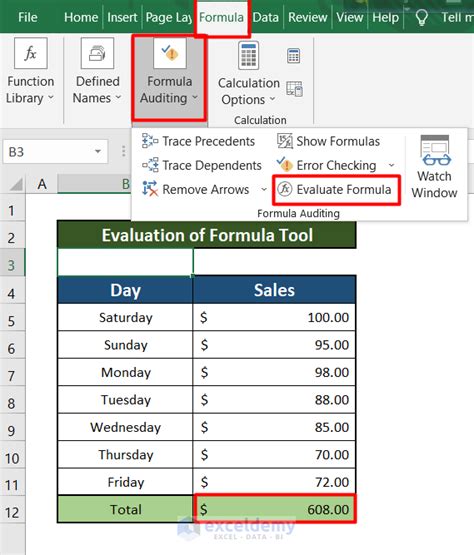Screen dimensions: 474x555
Task: Click Remove Arrows
Action: click(195, 189)
